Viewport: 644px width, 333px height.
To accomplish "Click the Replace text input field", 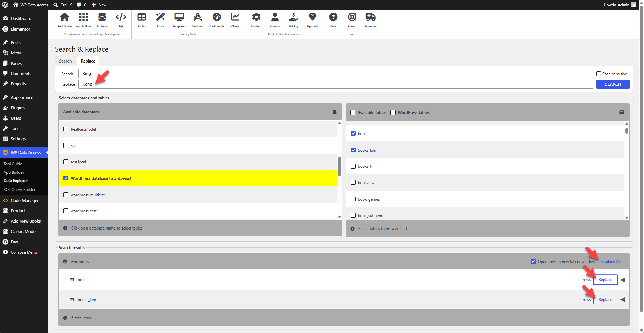I will tap(335, 84).
